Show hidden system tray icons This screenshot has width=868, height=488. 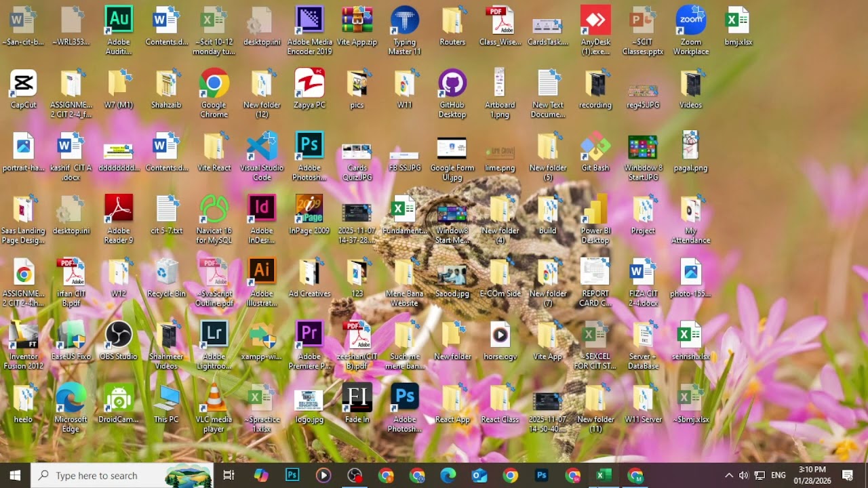coord(729,476)
